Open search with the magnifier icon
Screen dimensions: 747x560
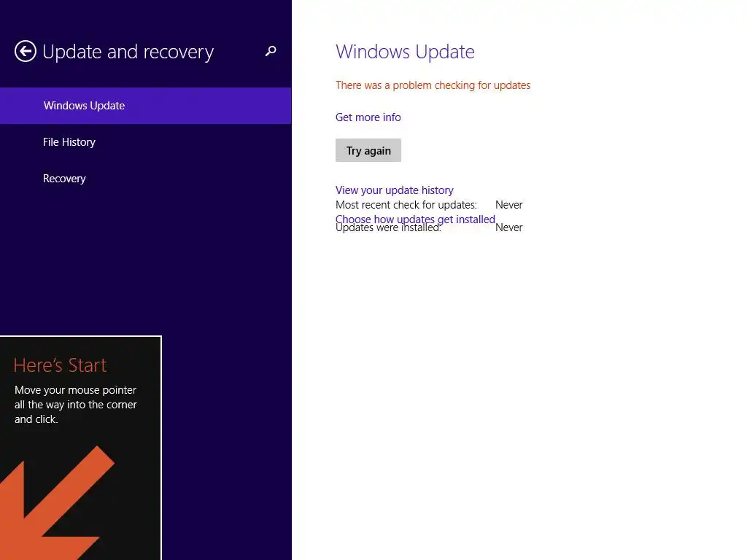[x=271, y=51]
